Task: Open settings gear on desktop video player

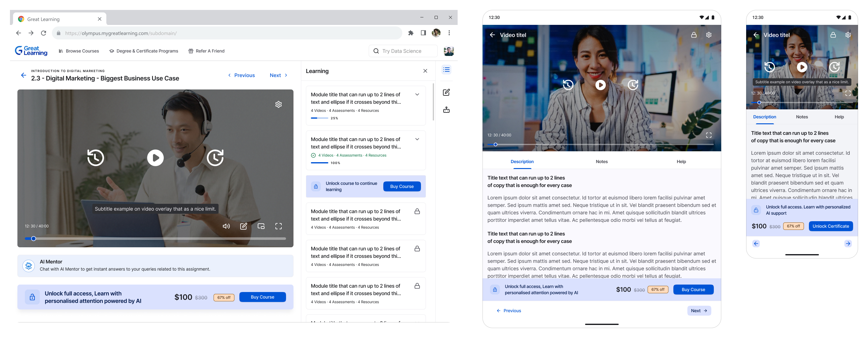Action: point(278,104)
